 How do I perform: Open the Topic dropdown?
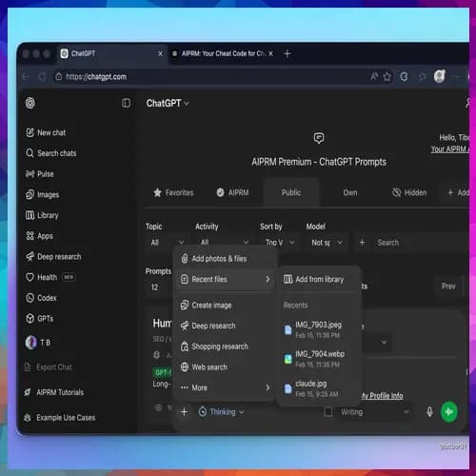(168, 243)
